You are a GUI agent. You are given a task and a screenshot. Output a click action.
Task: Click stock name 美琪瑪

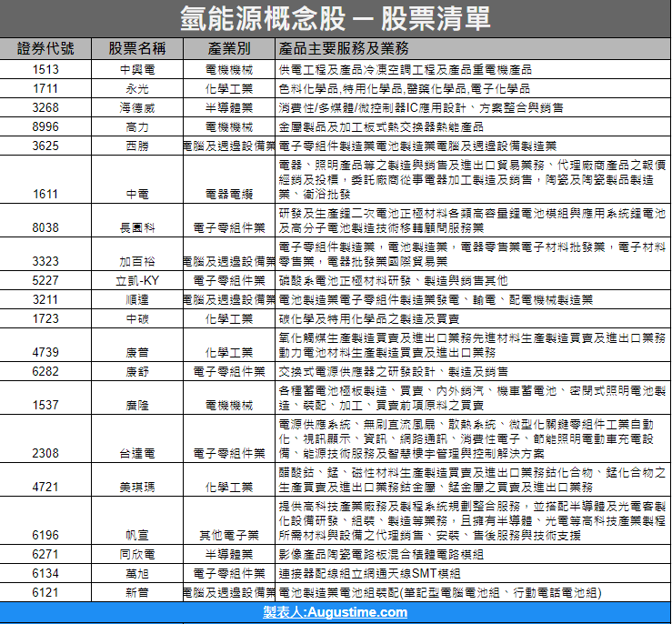[137, 487]
